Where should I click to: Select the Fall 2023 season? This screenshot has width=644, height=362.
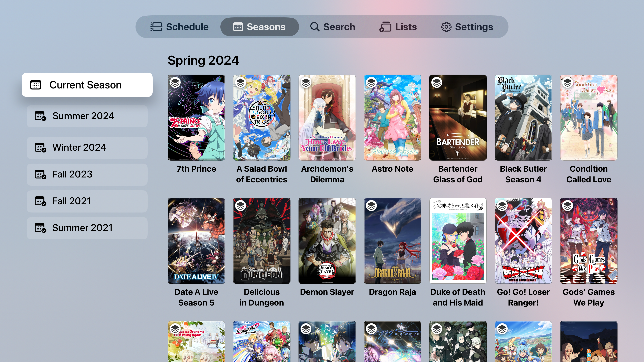tap(87, 174)
